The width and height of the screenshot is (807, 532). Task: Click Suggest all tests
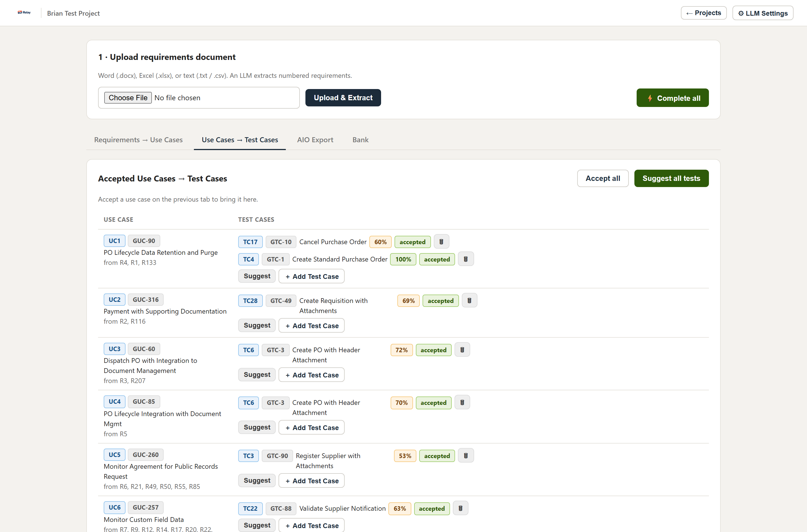tap(671, 178)
